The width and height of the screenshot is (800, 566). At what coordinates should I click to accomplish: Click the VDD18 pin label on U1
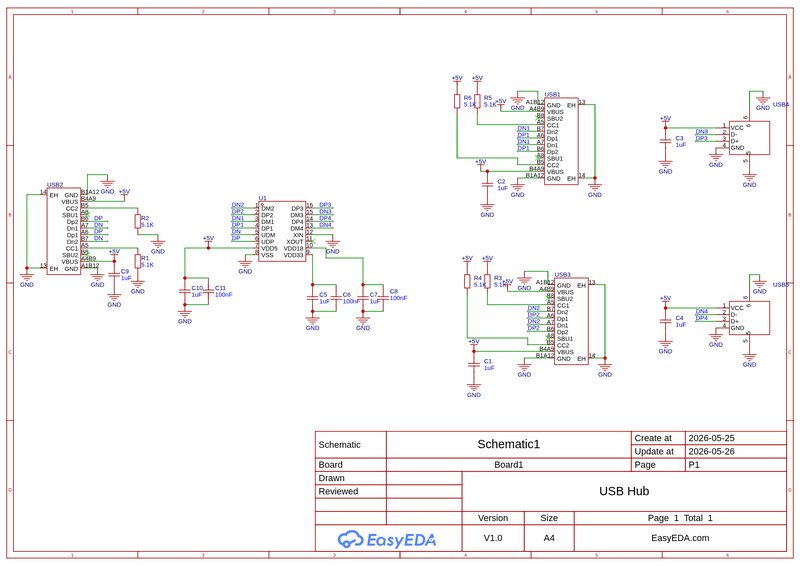click(x=293, y=249)
